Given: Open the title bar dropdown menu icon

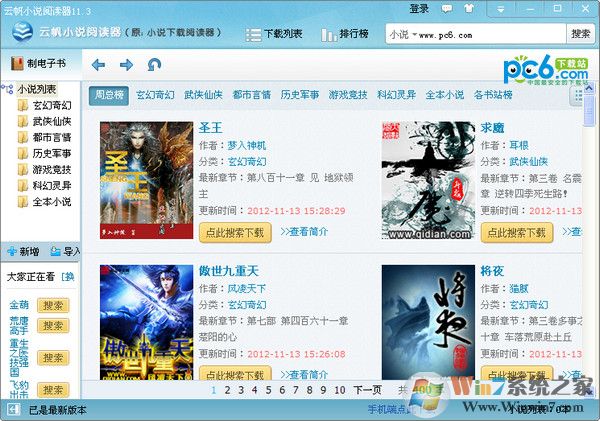Looking at the screenshot, I should tap(501, 9).
